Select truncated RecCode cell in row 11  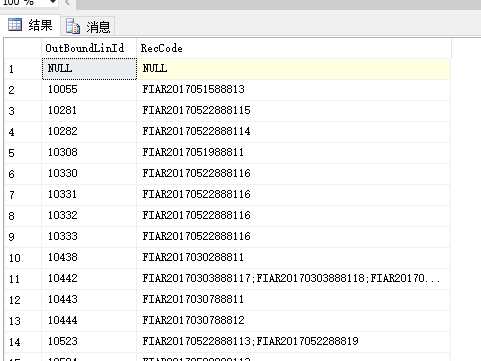click(293, 279)
